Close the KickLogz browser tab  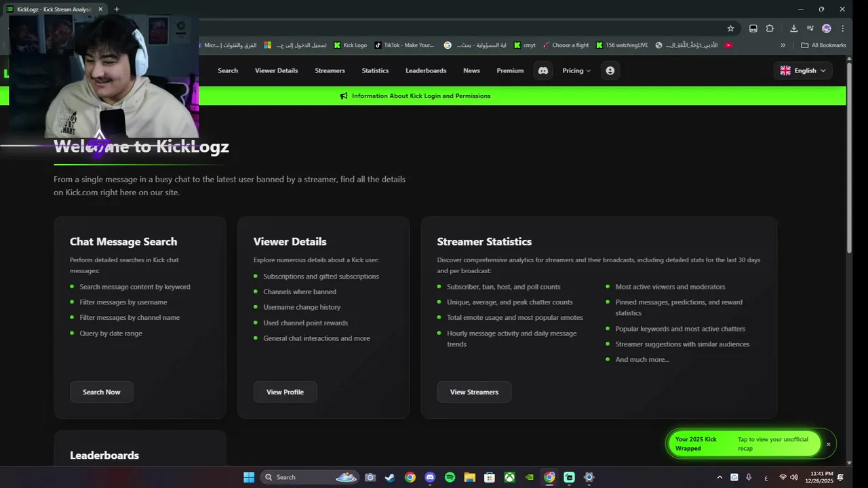tap(100, 9)
